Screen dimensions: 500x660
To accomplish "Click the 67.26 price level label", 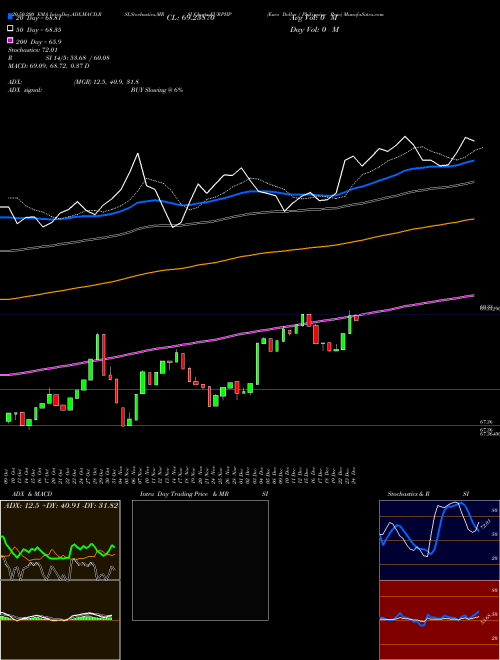I will [485, 421].
